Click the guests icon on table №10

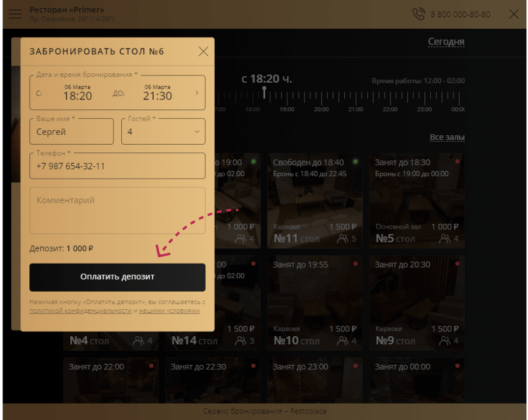click(342, 341)
